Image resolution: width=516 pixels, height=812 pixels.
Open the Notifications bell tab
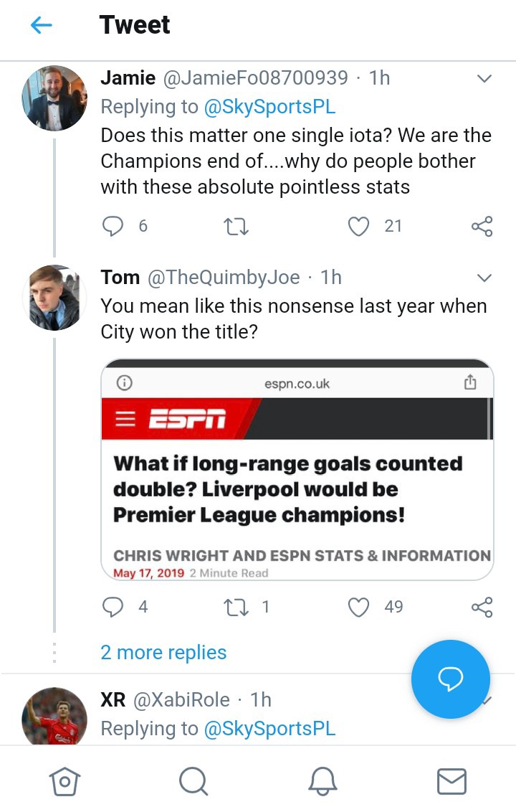322,781
